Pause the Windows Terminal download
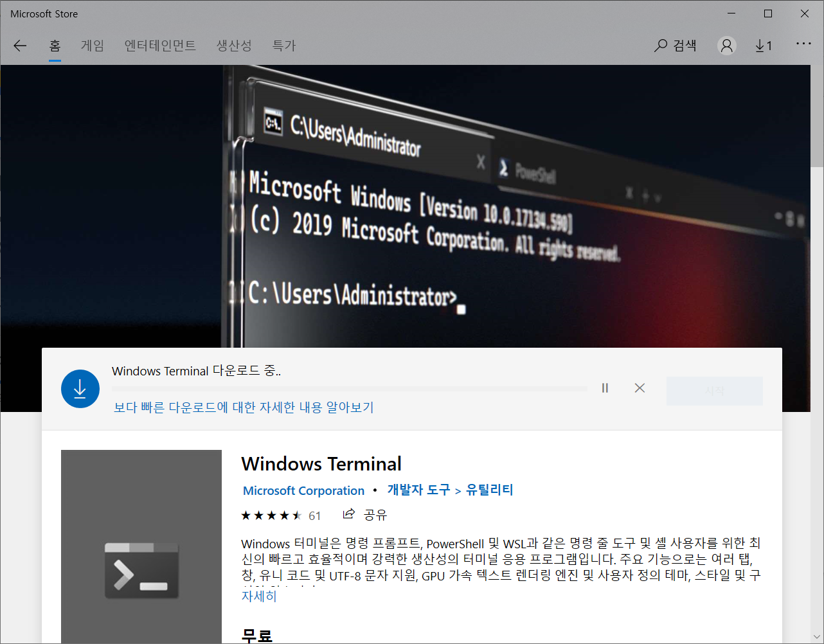 point(605,388)
